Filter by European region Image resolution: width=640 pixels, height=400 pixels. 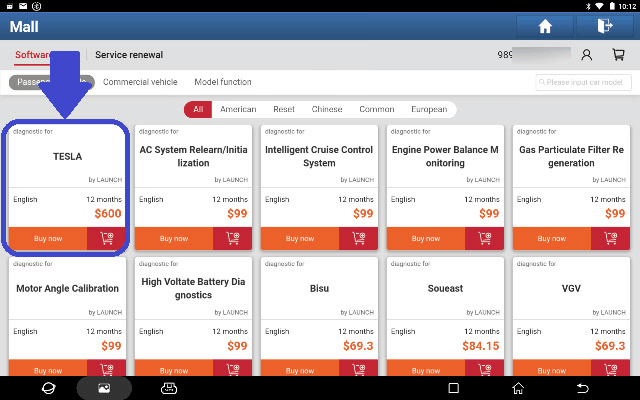point(429,109)
